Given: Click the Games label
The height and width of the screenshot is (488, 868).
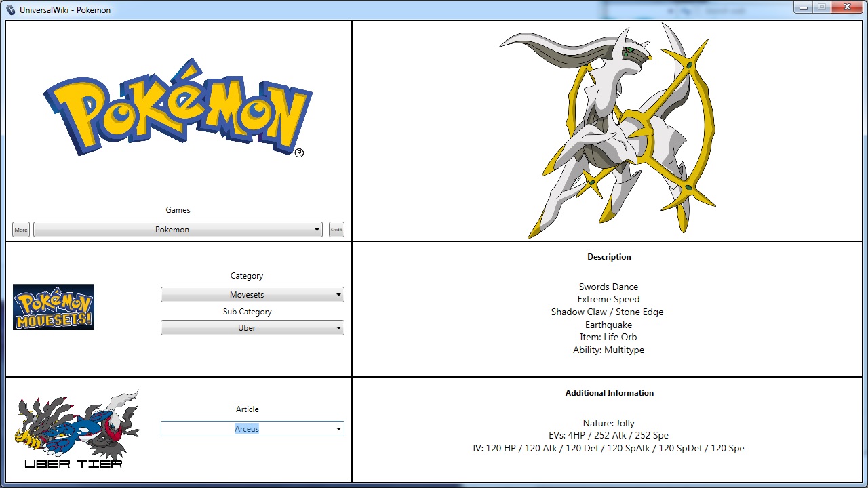Looking at the screenshot, I should tap(178, 210).
